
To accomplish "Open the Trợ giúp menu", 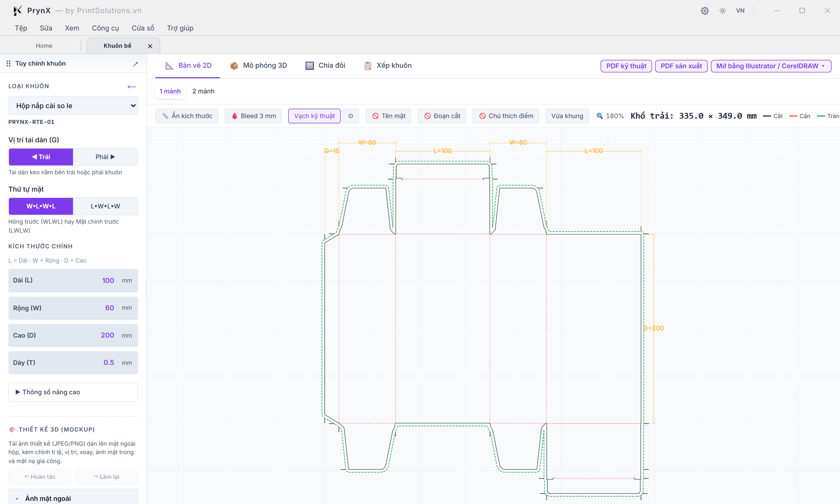I will click(x=180, y=28).
